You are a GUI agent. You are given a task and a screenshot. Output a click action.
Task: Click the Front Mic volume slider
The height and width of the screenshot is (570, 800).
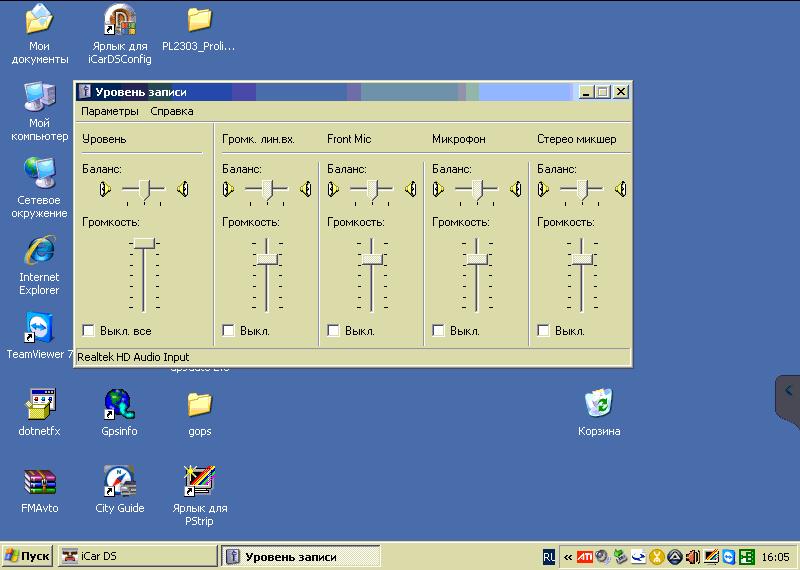click(x=372, y=259)
